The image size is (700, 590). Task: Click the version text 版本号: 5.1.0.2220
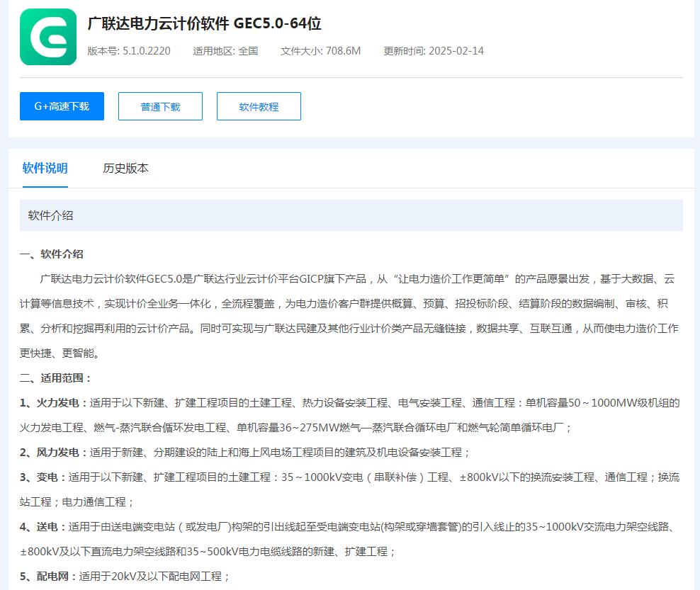[129, 51]
